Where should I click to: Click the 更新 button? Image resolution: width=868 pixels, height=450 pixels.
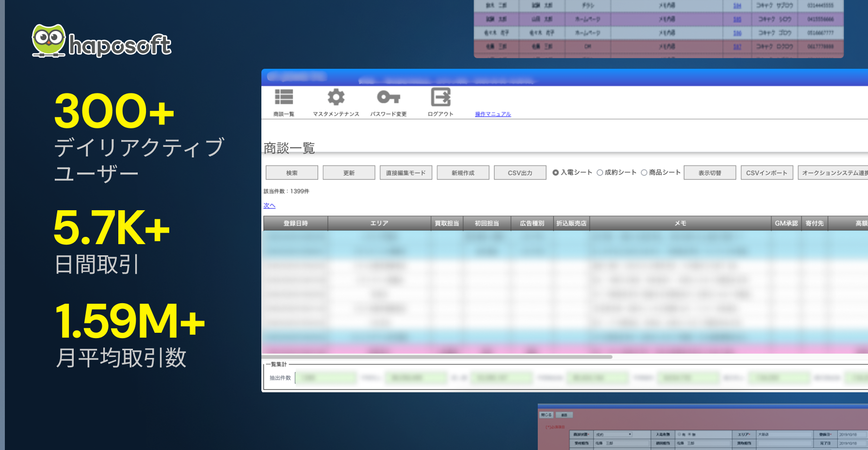click(x=349, y=173)
